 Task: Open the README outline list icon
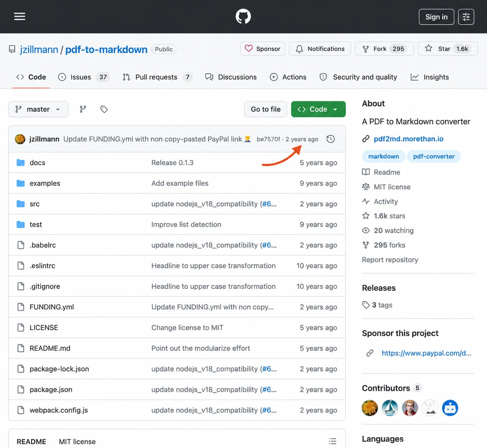332,441
